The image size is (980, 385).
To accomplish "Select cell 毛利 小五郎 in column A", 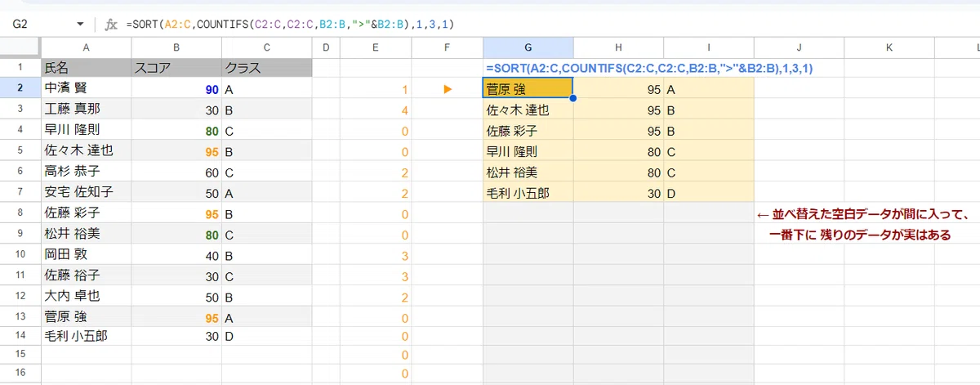I will pos(86,335).
